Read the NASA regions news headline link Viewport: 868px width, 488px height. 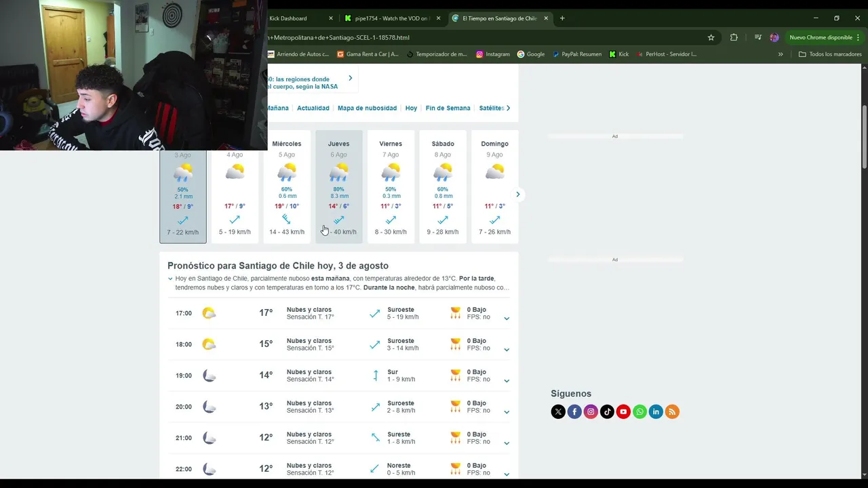[302, 83]
